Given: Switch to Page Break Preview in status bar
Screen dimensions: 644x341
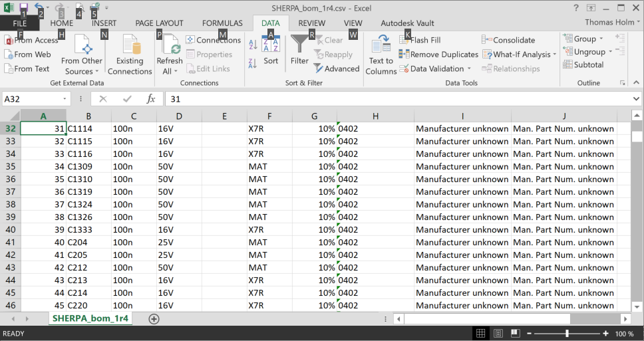Looking at the screenshot, I should coord(516,334).
